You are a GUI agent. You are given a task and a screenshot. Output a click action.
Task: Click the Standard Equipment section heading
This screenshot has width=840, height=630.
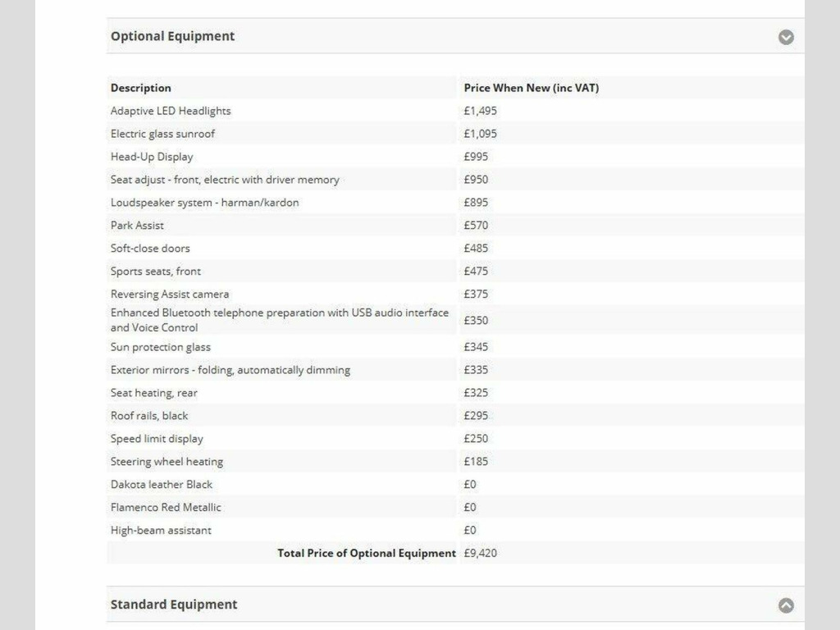pos(174,605)
